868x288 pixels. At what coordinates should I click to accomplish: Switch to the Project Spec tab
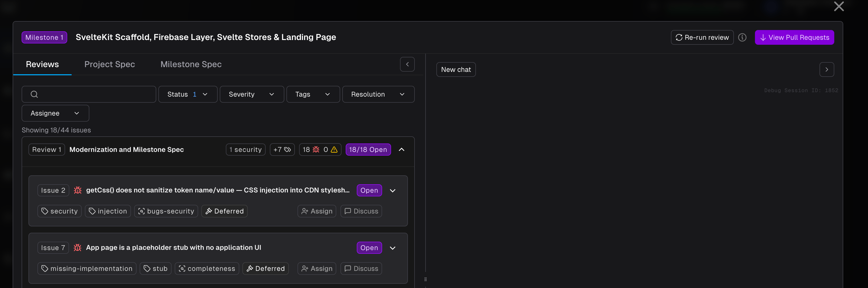(x=110, y=64)
